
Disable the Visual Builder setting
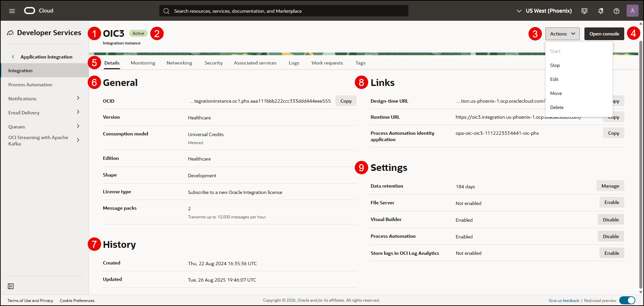pyautogui.click(x=611, y=220)
